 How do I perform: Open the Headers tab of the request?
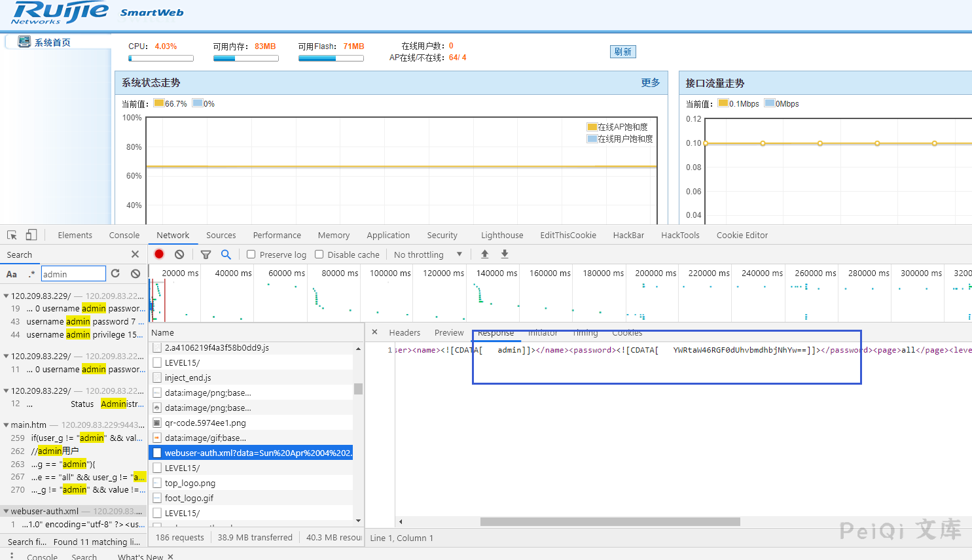405,333
